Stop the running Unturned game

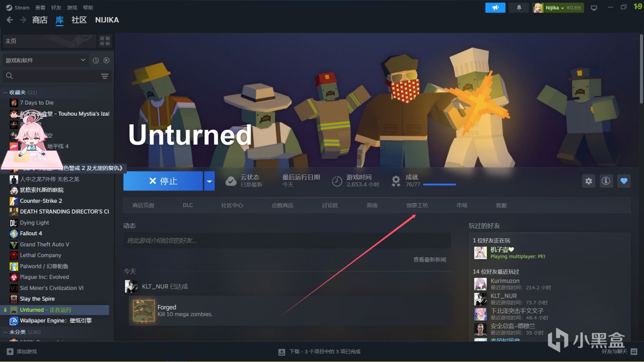point(163,181)
